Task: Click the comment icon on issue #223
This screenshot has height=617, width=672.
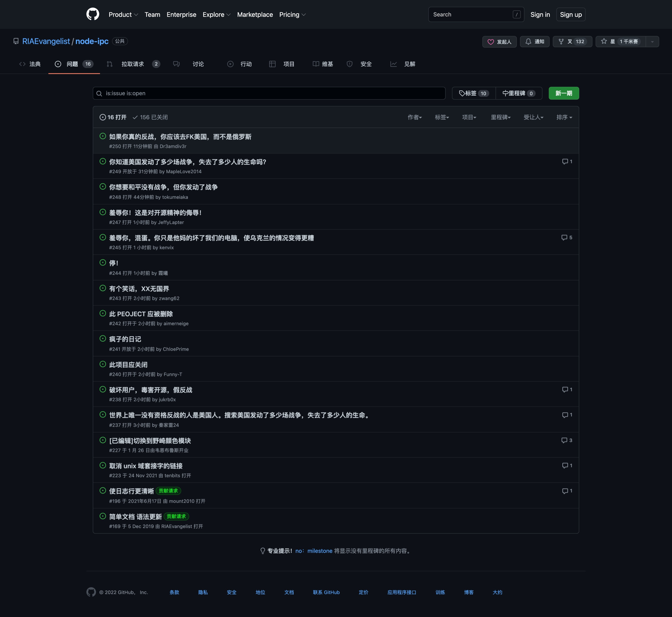Action: tap(565, 465)
